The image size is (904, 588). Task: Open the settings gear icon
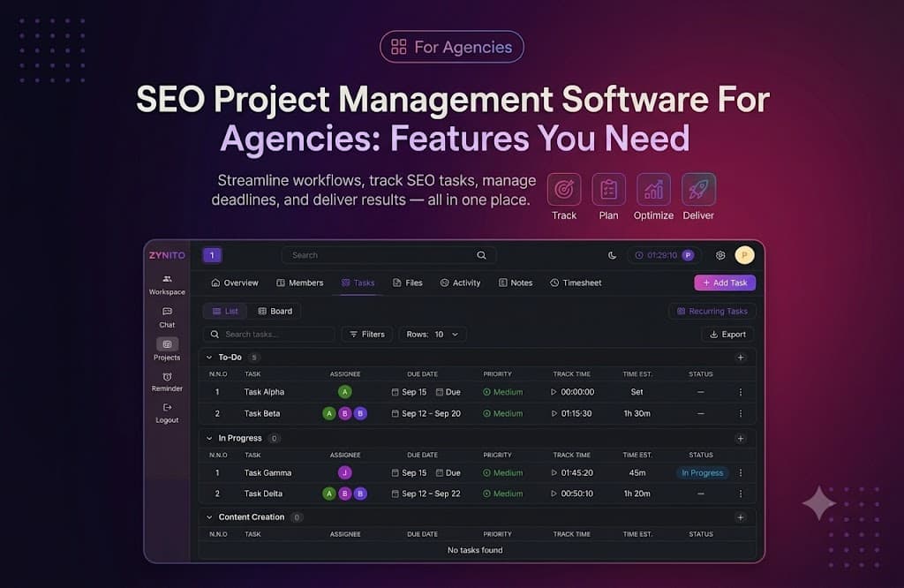point(720,255)
